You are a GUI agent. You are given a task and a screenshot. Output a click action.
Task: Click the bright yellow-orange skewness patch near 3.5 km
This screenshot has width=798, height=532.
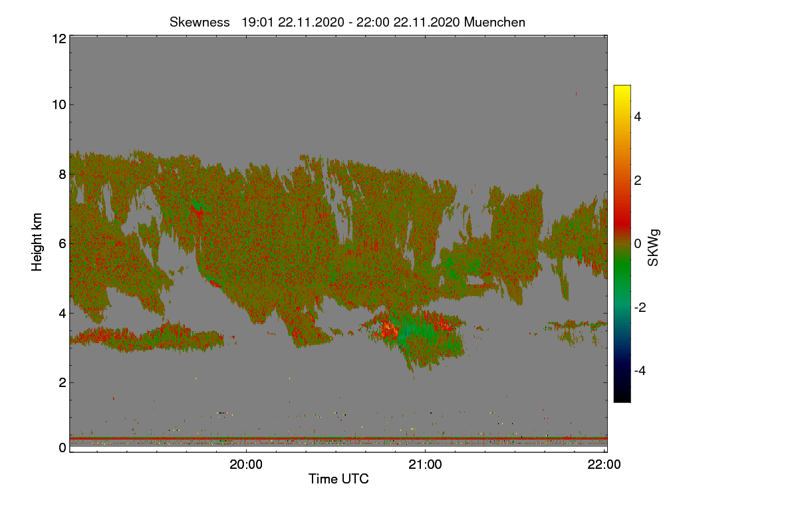click(x=388, y=329)
